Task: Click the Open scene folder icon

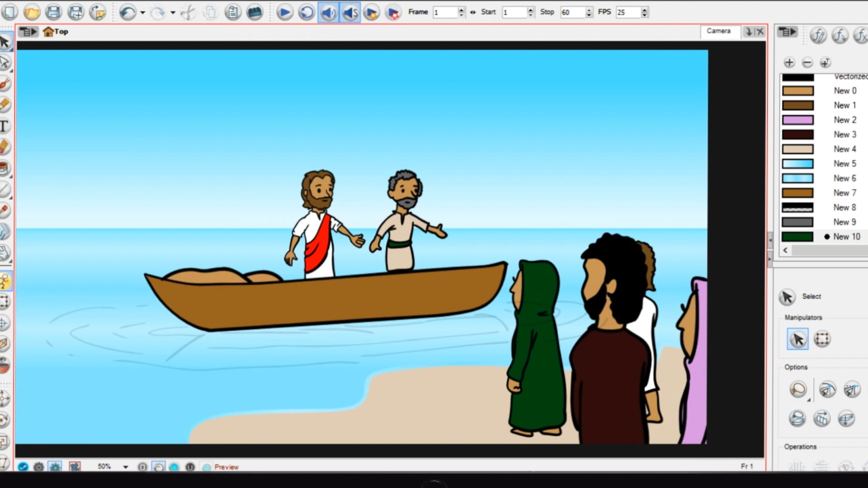Action: click(x=32, y=12)
